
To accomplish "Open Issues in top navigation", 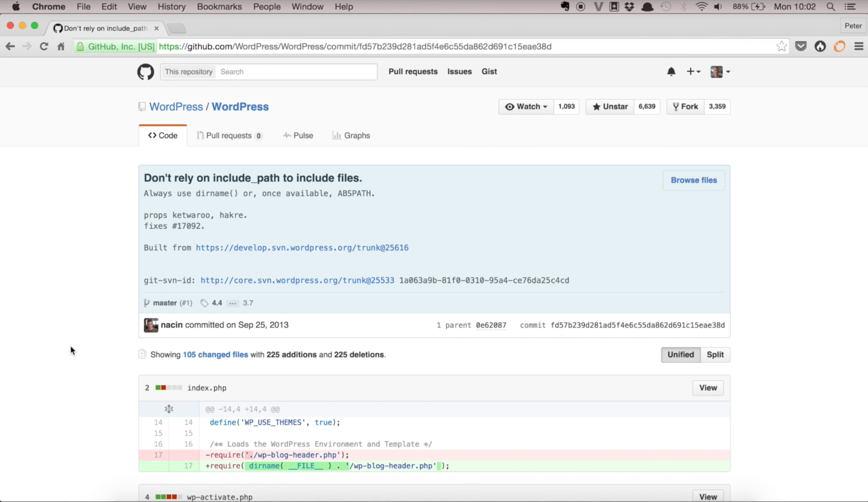I will click(x=459, y=72).
